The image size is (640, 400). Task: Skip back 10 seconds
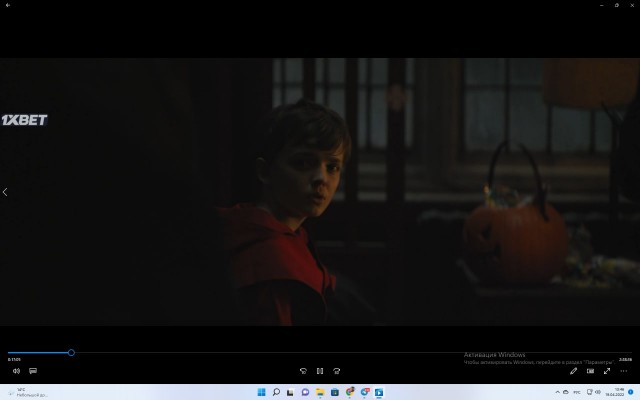tap(303, 371)
